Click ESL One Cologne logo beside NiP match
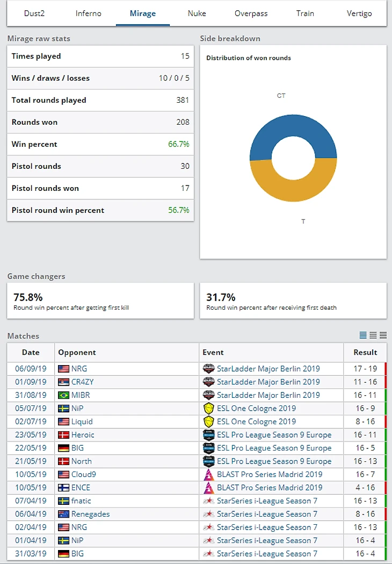 coord(209,409)
